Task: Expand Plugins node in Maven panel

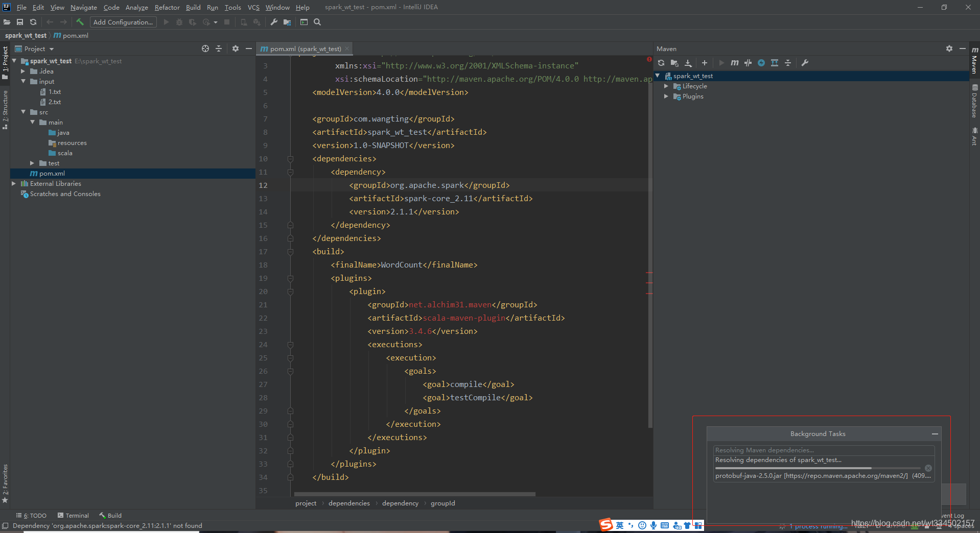Action: (x=666, y=96)
